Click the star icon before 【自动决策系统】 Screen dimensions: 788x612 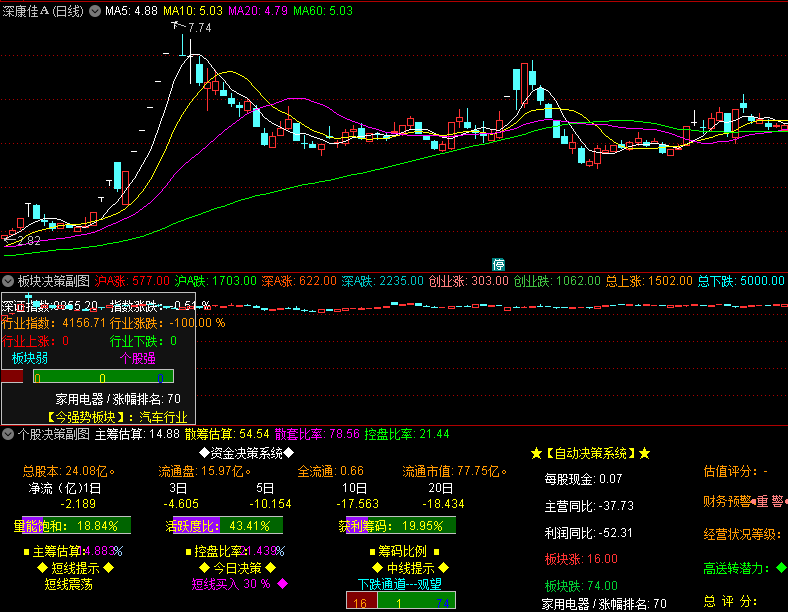point(536,454)
